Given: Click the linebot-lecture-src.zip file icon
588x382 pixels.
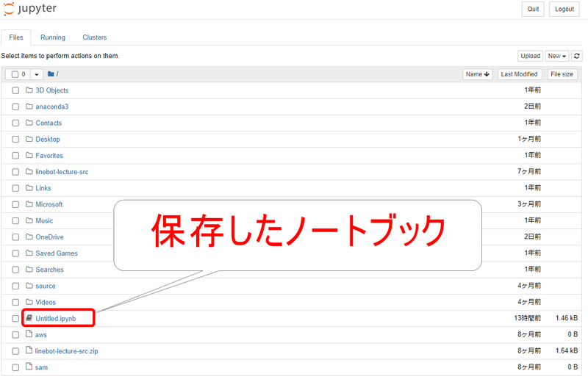Looking at the screenshot, I should [x=29, y=350].
